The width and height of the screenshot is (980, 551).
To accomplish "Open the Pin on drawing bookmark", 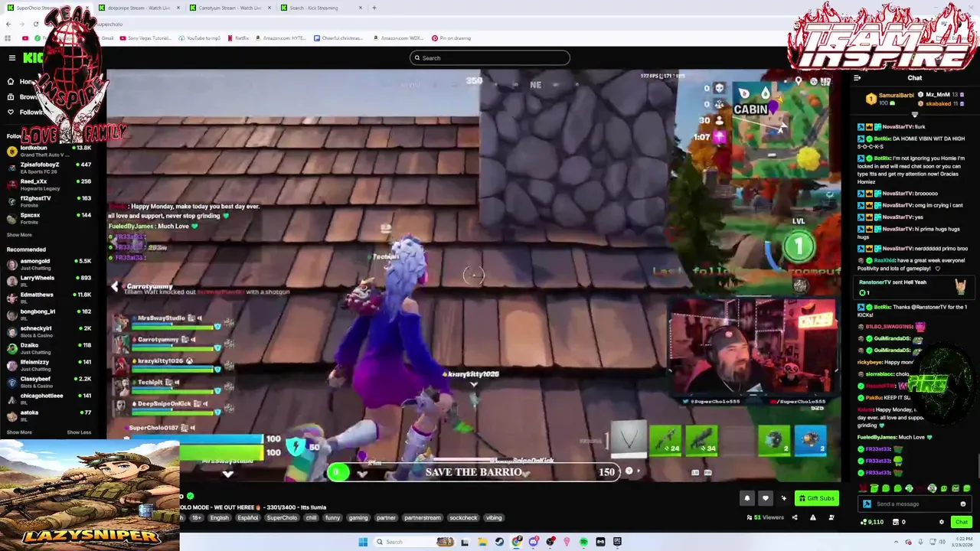I will pos(451,38).
